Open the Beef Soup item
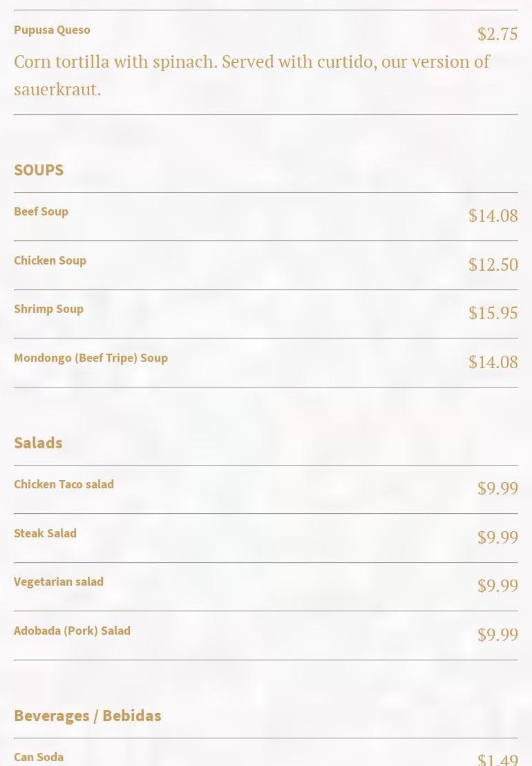The width and height of the screenshot is (532, 766). [41, 211]
